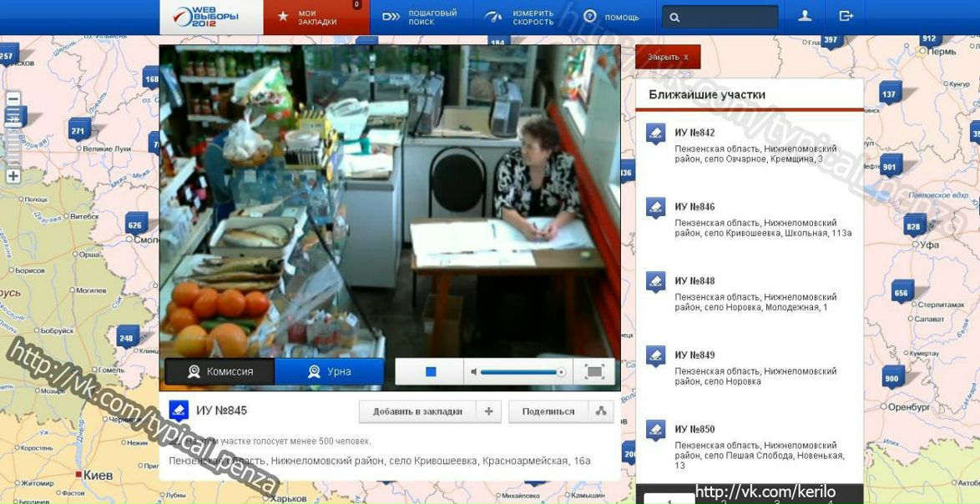Click the logout exit icon

[846, 17]
